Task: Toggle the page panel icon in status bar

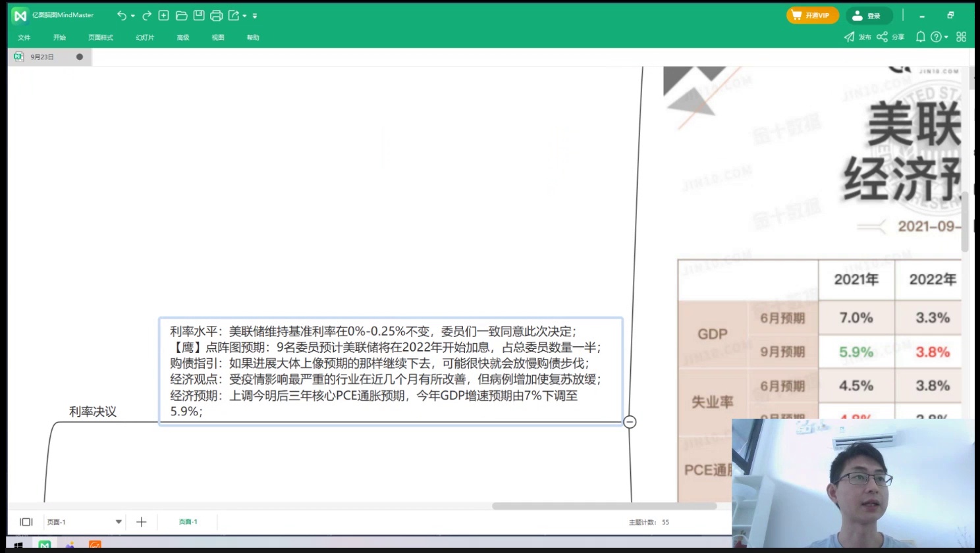Action: (x=26, y=522)
